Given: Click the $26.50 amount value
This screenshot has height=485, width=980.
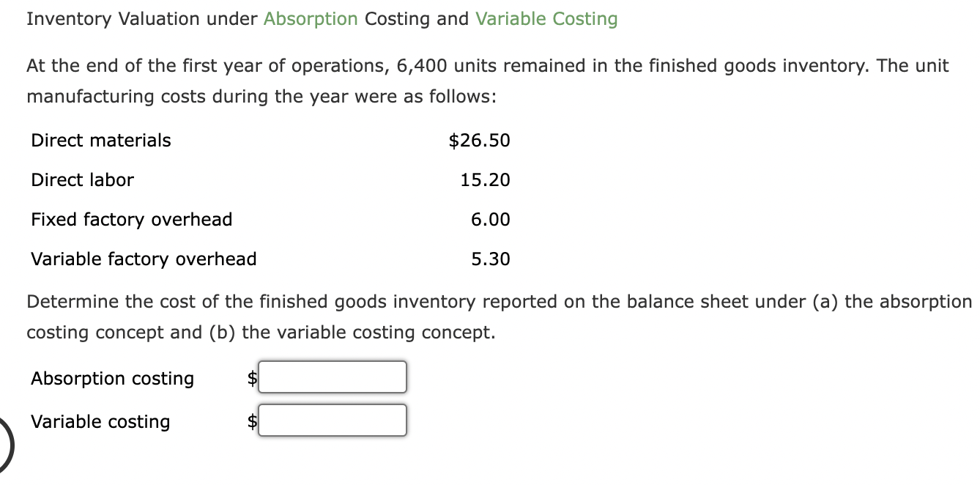Looking at the screenshot, I should 480,140.
